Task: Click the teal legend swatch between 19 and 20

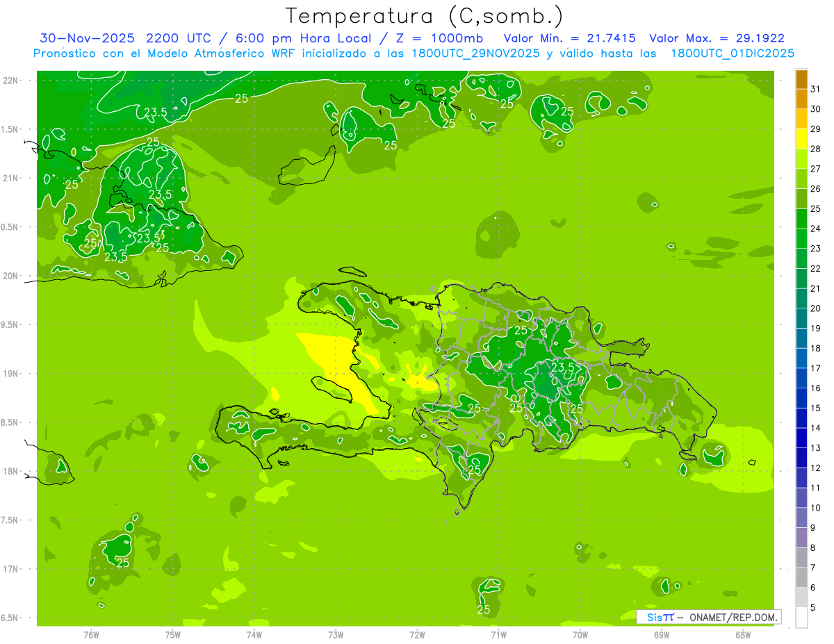Action: [x=801, y=318]
